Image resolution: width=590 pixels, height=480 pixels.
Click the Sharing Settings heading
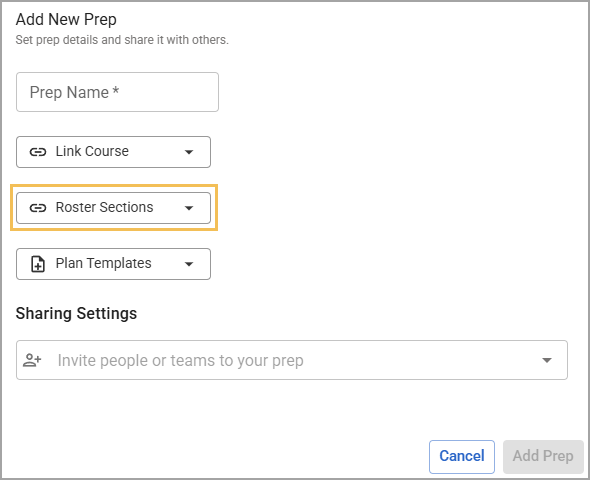(76, 313)
